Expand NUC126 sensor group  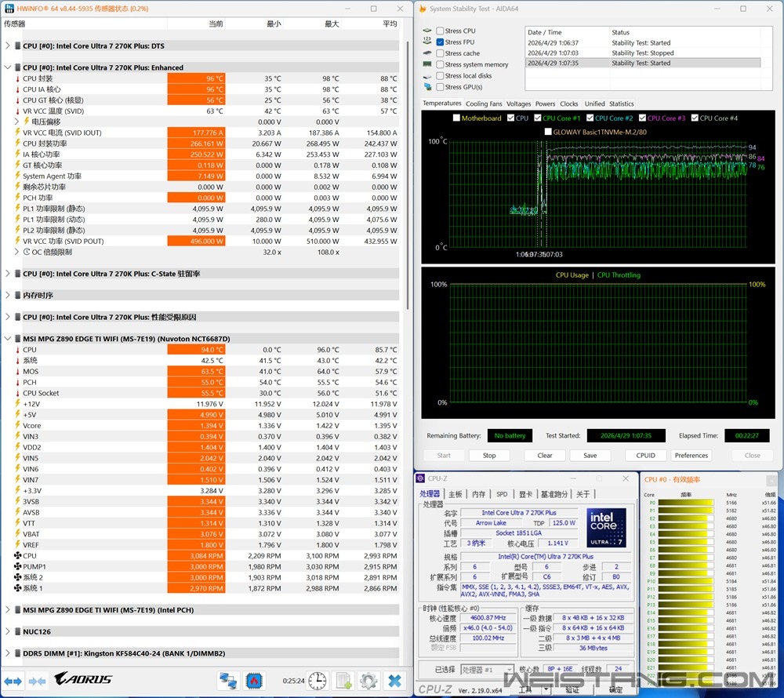click(x=8, y=631)
